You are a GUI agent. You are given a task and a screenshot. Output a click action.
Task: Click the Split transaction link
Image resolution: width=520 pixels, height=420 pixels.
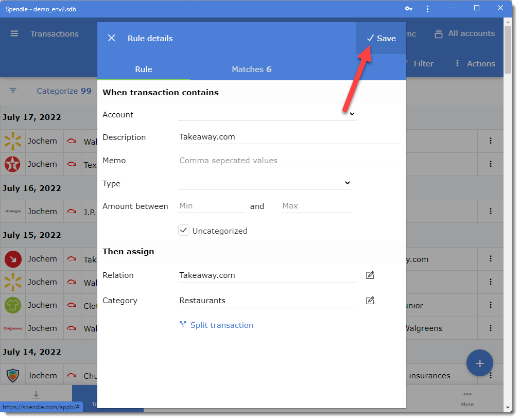pyautogui.click(x=216, y=325)
